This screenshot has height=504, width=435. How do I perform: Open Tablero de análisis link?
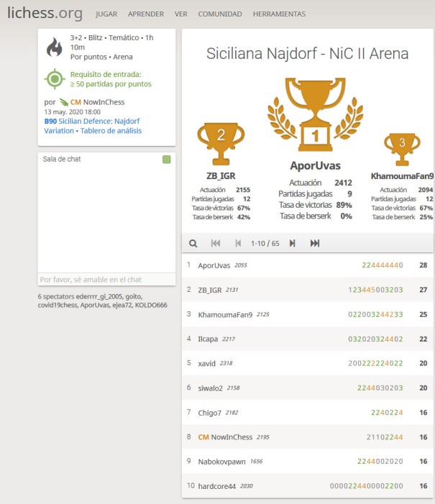tap(111, 131)
